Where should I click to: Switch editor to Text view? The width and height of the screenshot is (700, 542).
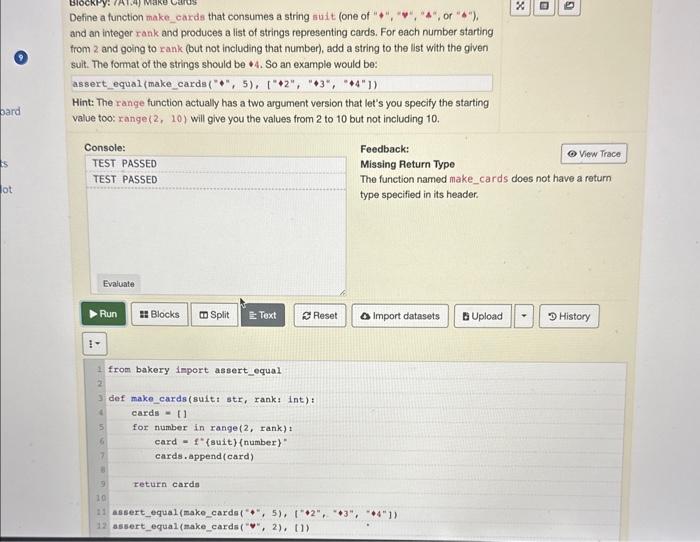click(x=262, y=316)
